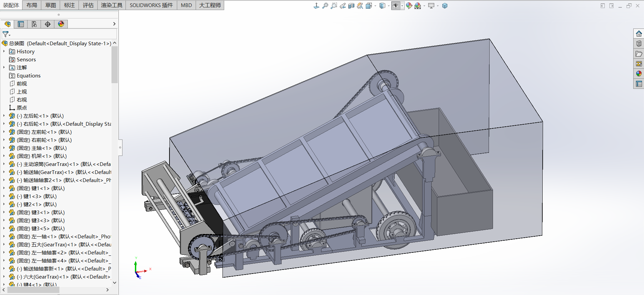
Task: Open the Hide/Show Items dropdown arrow
Action: (402, 6)
